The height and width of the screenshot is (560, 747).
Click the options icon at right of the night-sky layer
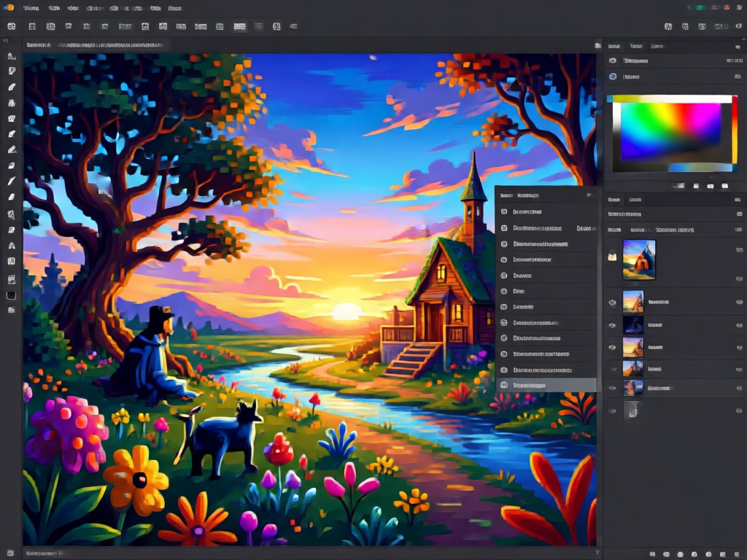pyautogui.click(x=739, y=325)
